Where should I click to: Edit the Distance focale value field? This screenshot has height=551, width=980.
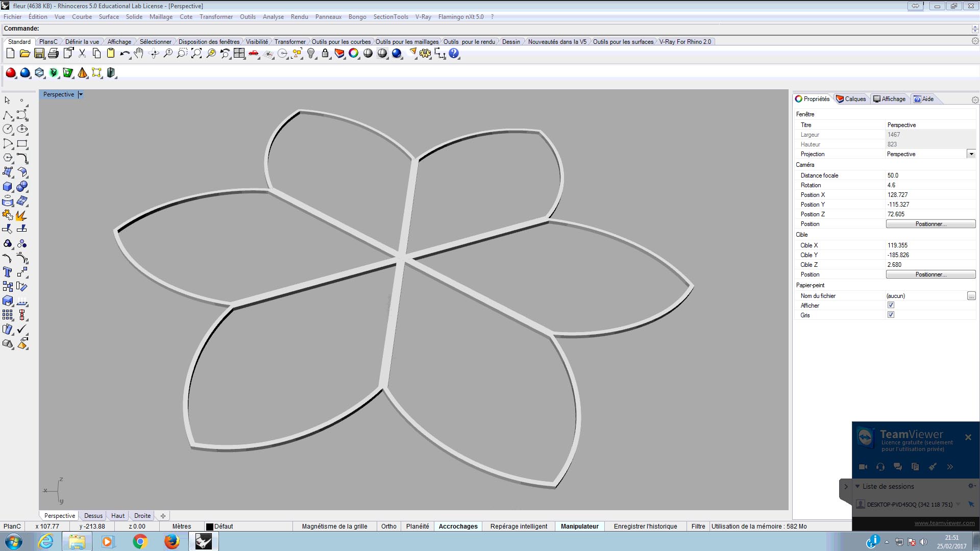tap(930, 176)
